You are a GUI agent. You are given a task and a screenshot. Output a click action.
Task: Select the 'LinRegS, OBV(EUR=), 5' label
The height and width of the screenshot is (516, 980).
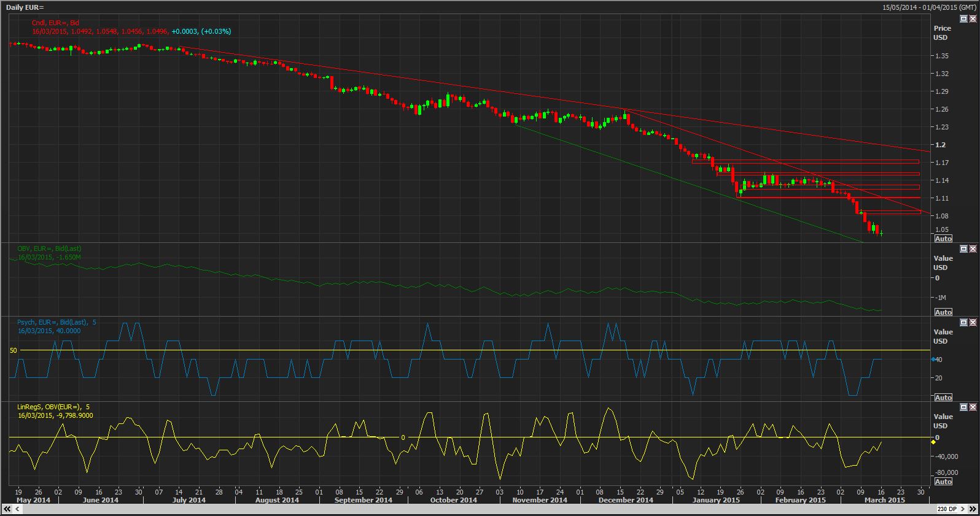click(53, 407)
